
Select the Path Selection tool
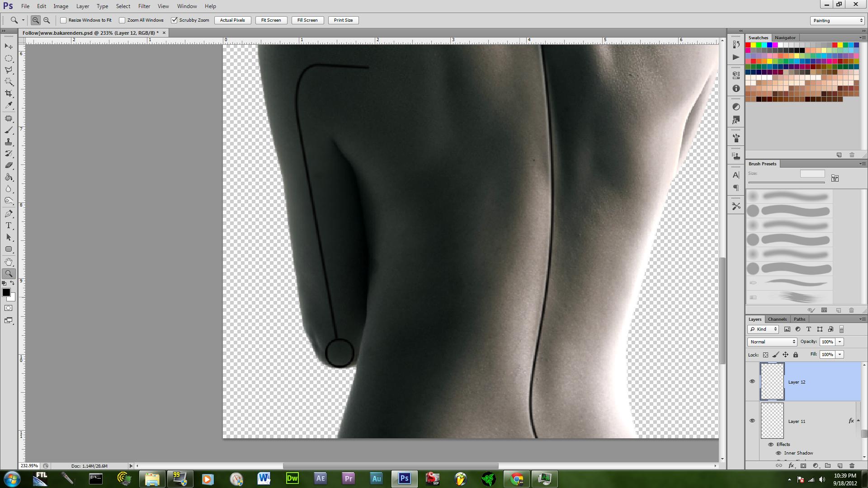coord(9,237)
